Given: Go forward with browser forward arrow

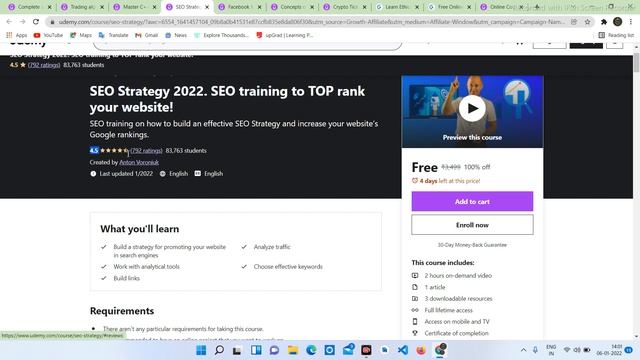Looking at the screenshot, I should 22,22.
